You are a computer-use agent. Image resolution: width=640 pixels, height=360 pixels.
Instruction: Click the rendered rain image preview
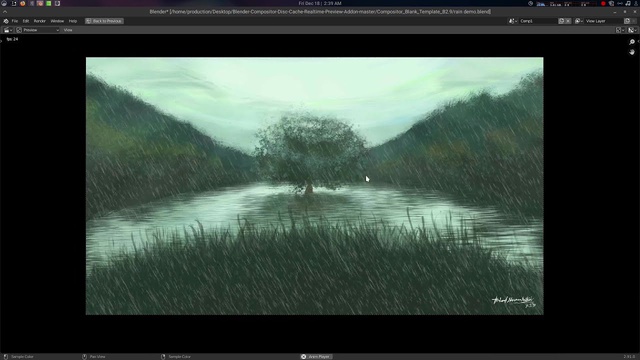[314, 186]
